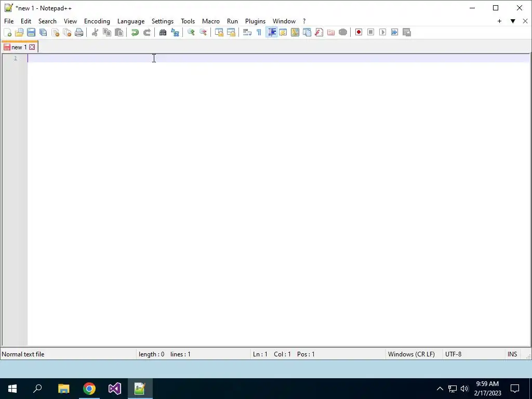This screenshot has height=399, width=532.
Task: Click the Save All toolbar icon
Action: click(43, 32)
